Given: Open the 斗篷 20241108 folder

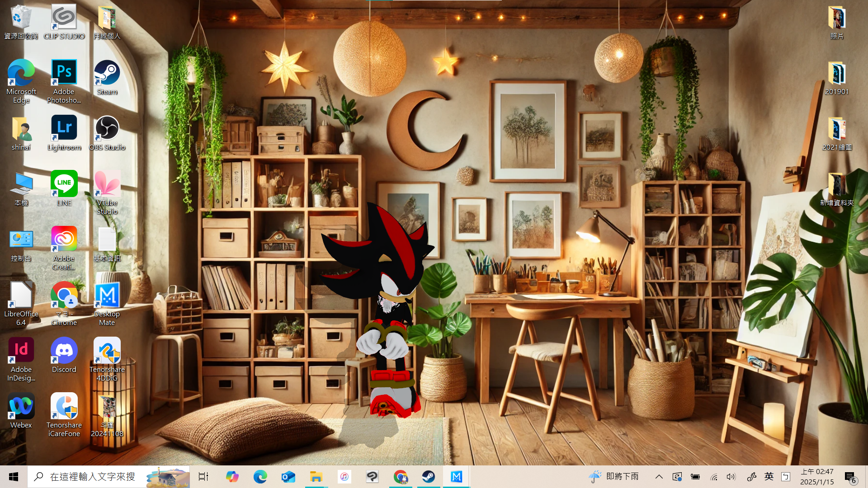Looking at the screenshot, I should pos(107,415).
